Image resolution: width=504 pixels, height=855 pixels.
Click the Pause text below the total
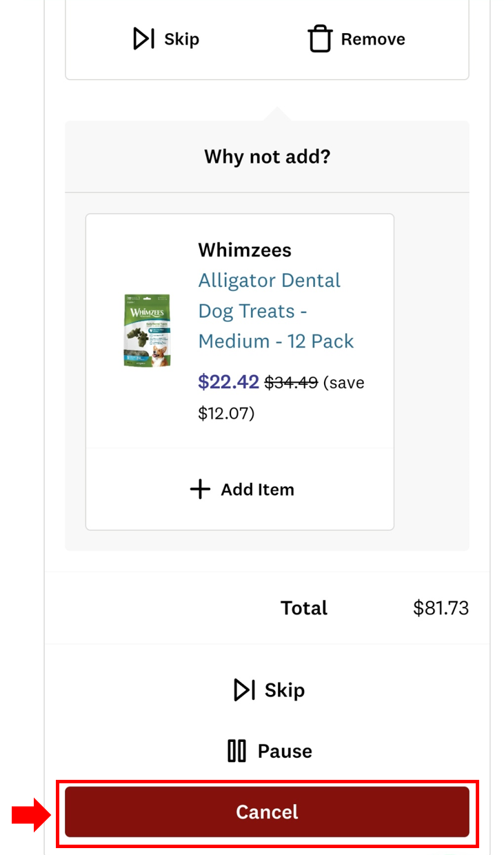285,751
